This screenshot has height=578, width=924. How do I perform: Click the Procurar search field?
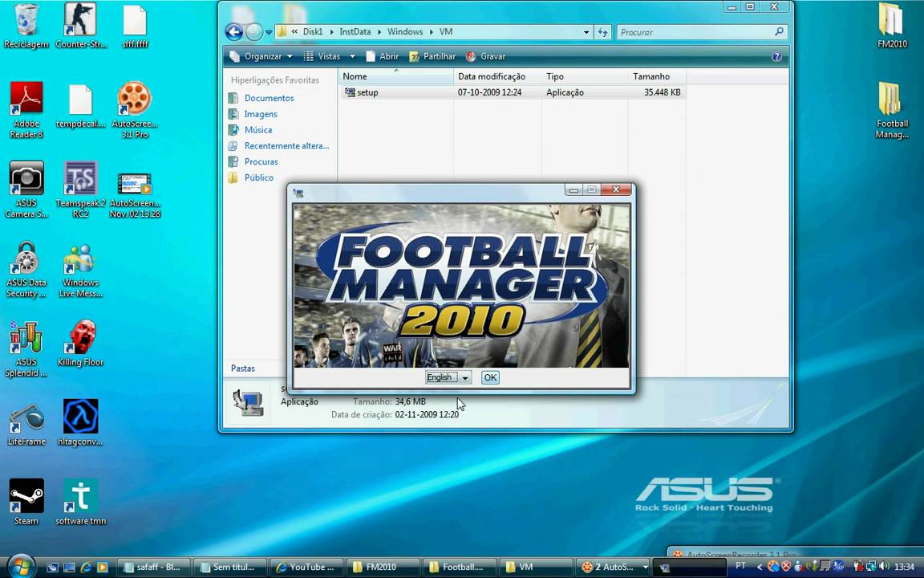click(695, 32)
